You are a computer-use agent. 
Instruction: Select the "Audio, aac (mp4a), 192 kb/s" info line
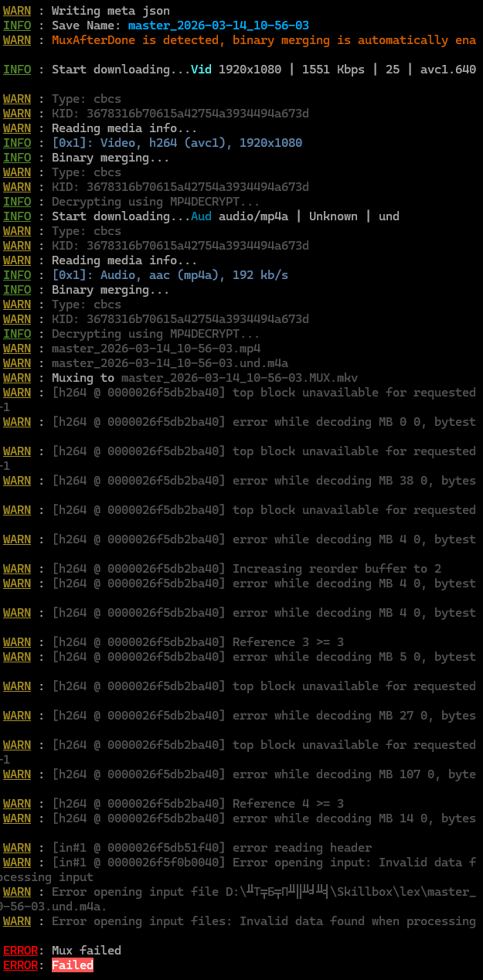coord(170,275)
